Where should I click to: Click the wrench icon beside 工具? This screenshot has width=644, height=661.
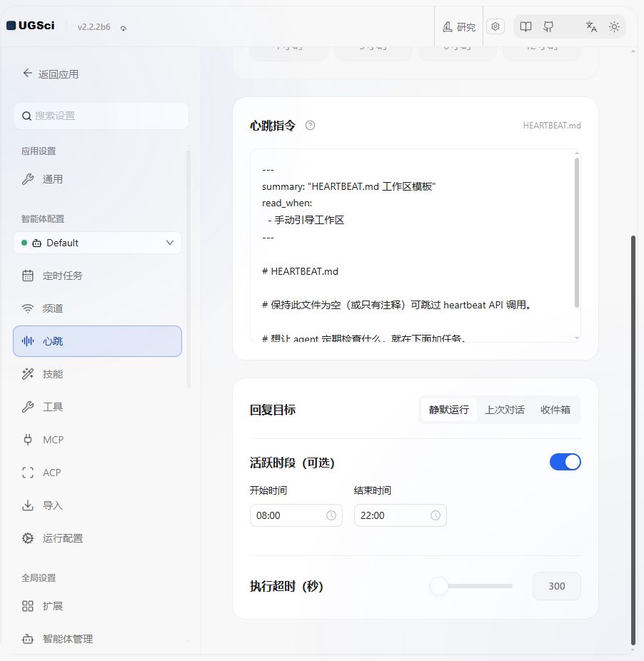[28, 407]
